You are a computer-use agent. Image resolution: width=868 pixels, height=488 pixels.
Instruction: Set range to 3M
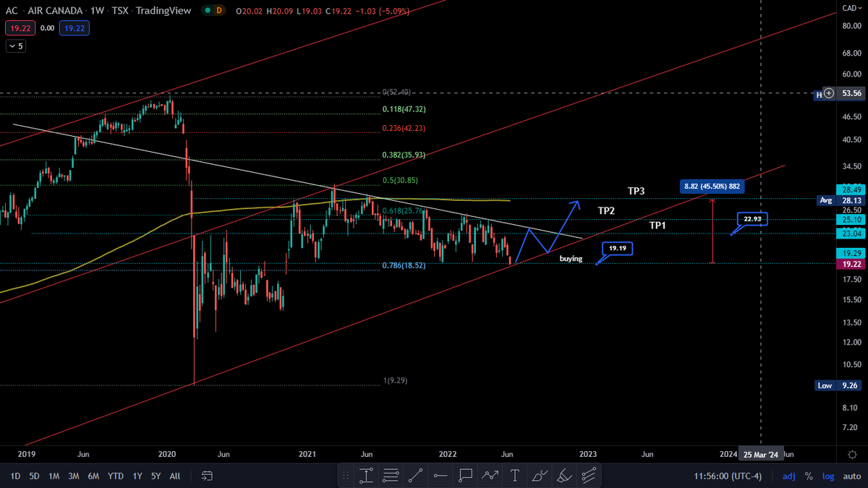[74, 476]
